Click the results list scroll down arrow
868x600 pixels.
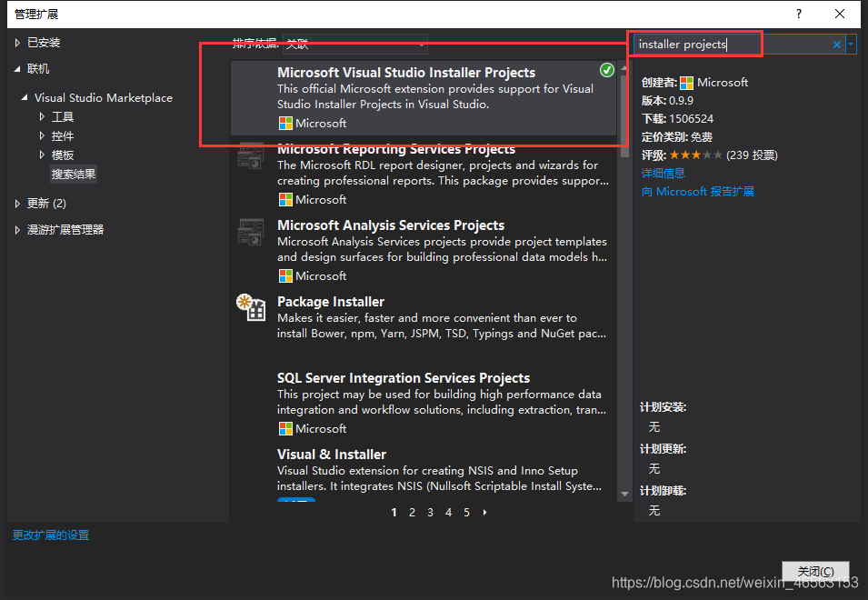(624, 494)
